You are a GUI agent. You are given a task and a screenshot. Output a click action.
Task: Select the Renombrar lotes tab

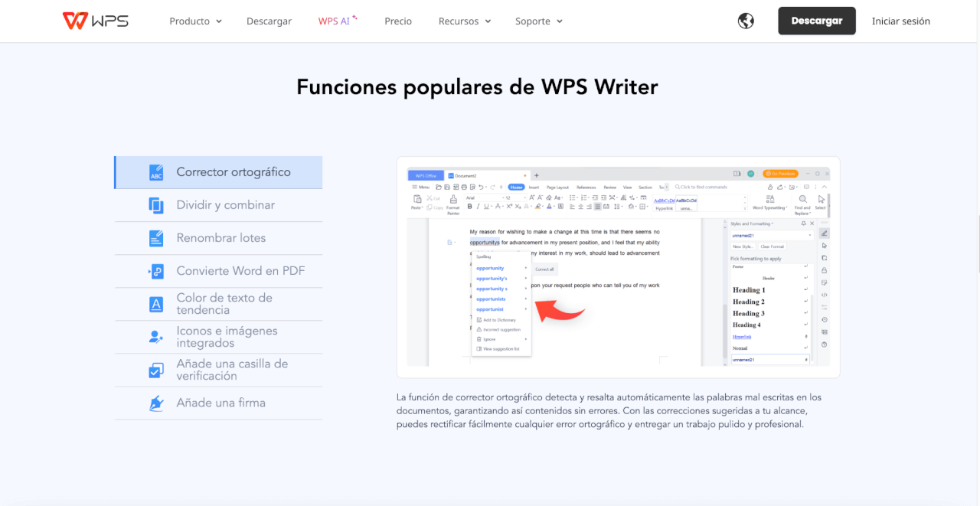pyautogui.click(x=218, y=238)
